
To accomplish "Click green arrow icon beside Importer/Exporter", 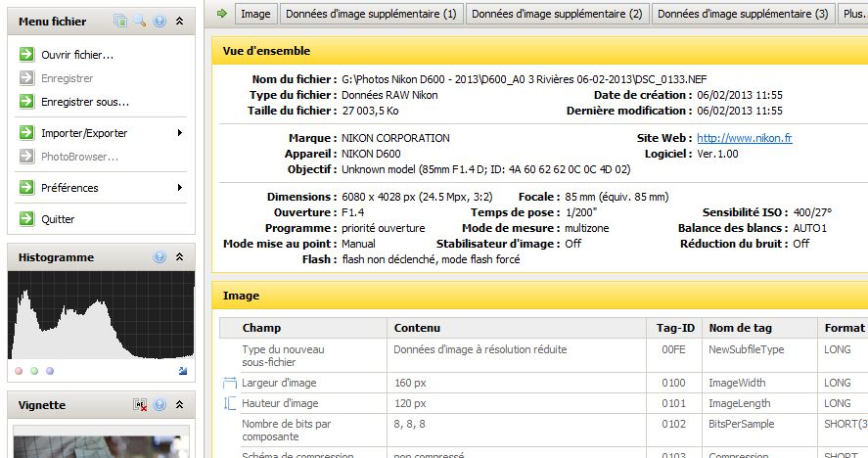I will coord(26,132).
